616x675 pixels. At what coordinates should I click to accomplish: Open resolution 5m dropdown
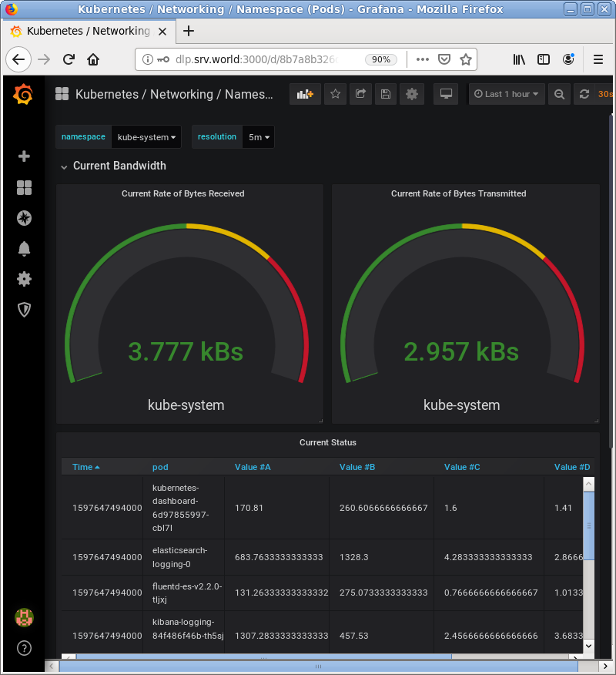[259, 137]
